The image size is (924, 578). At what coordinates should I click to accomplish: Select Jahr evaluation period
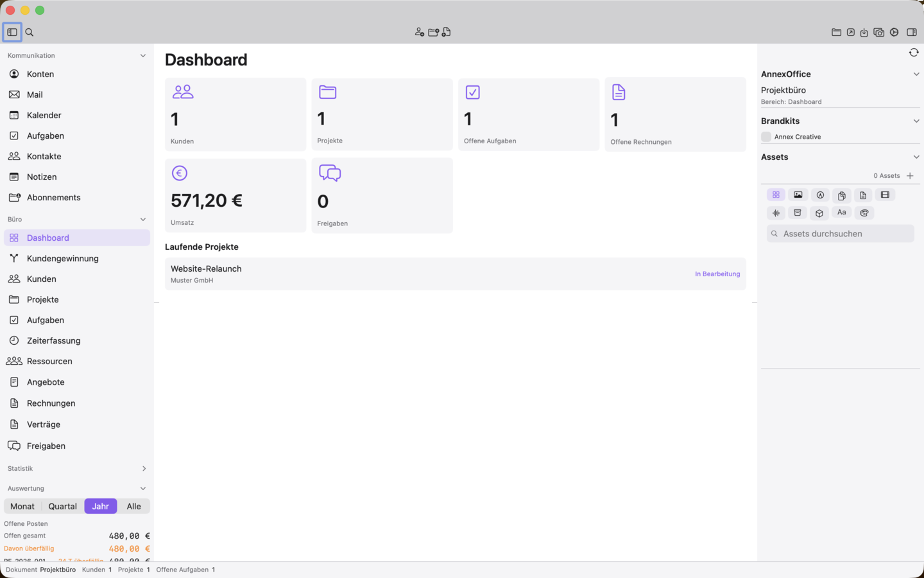click(101, 506)
